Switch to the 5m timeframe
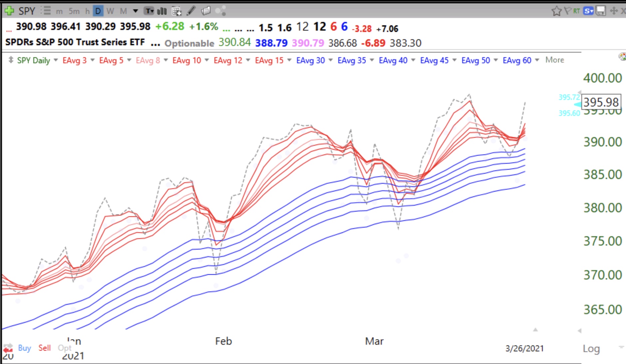 tap(74, 11)
